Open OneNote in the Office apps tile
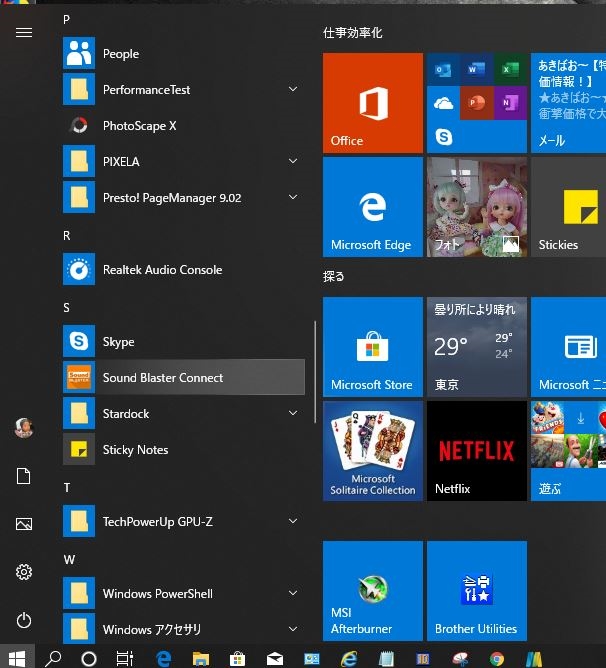 point(511,103)
